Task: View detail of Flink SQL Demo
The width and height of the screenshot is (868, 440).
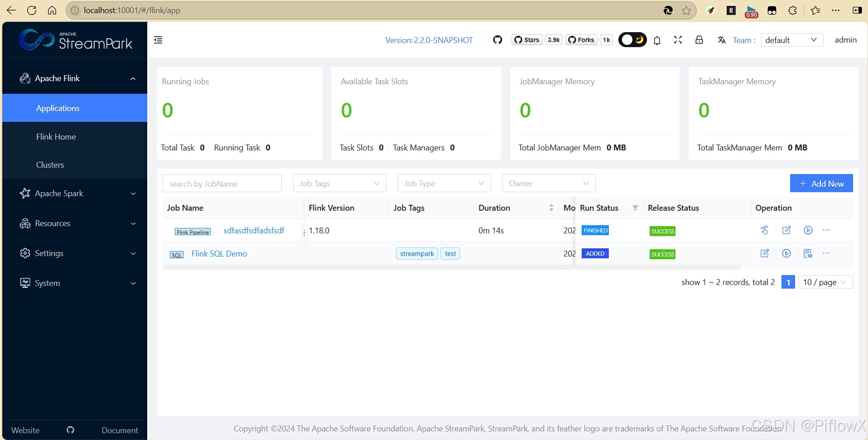Action: (808, 253)
